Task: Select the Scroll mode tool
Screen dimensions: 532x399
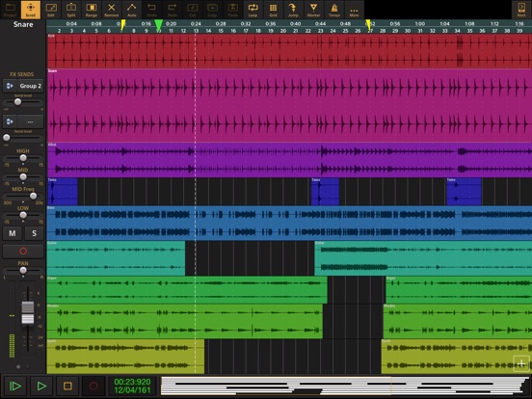Action: [x=31, y=10]
